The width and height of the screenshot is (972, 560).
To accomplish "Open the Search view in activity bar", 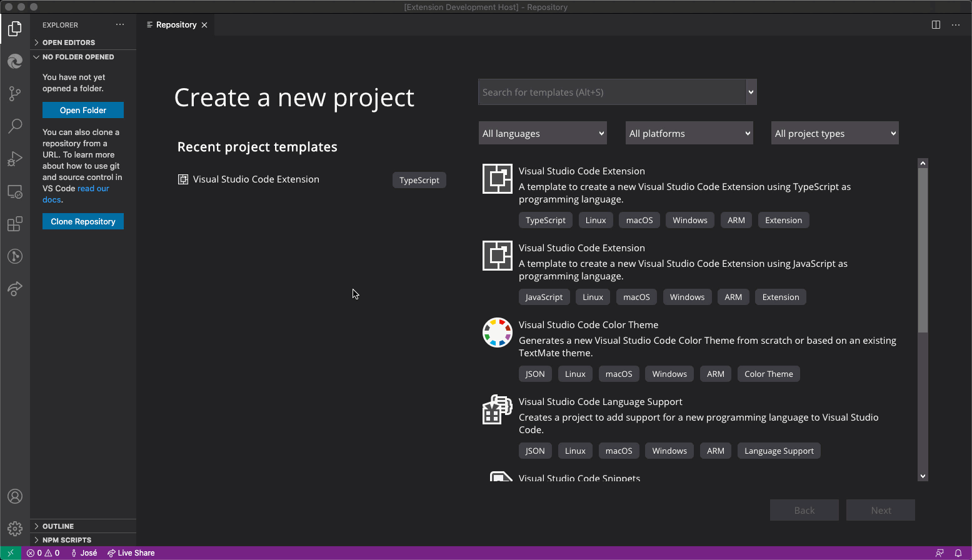I will pyautogui.click(x=15, y=126).
